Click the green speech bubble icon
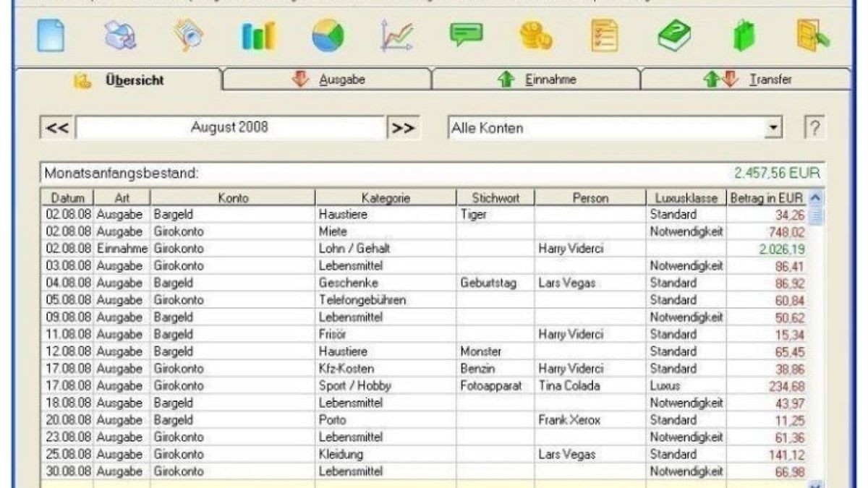Screen dimensions: 868x488 click(466, 35)
